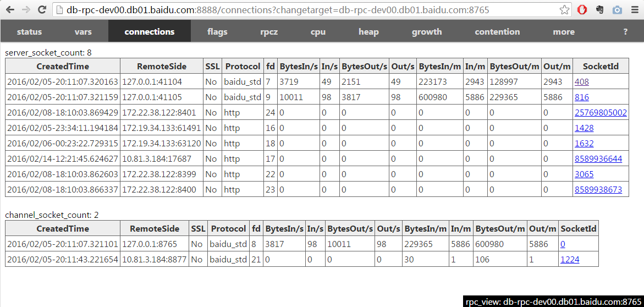Viewport: 644px width, 307px height.
Task: Click the question mark help tab
Action: pos(625,32)
